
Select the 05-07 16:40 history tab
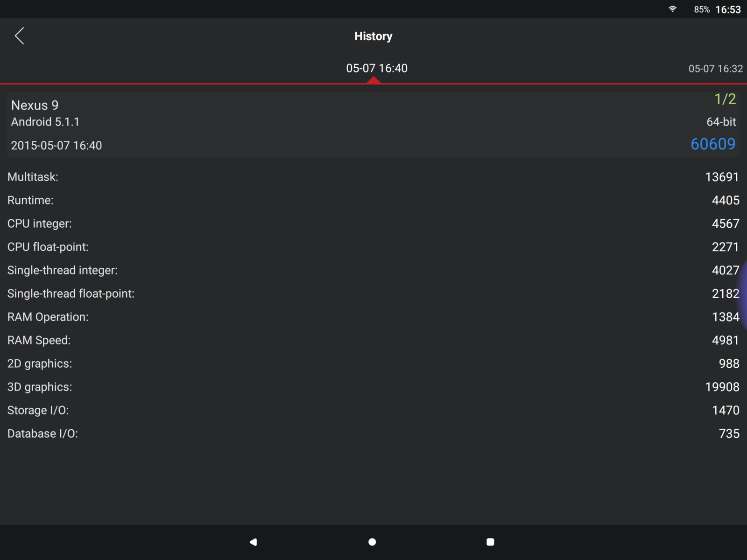pyautogui.click(x=376, y=68)
